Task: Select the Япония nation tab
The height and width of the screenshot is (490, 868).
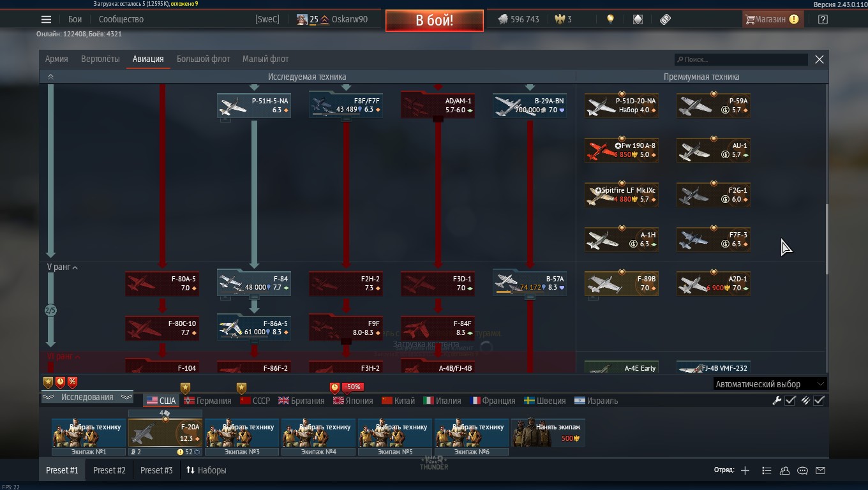Action: pyautogui.click(x=353, y=401)
